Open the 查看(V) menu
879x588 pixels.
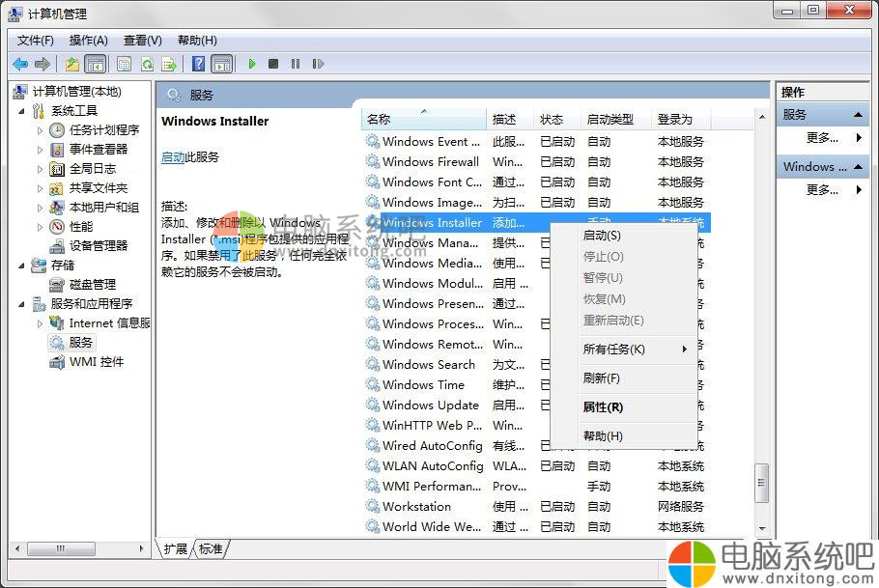coord(142,41)
